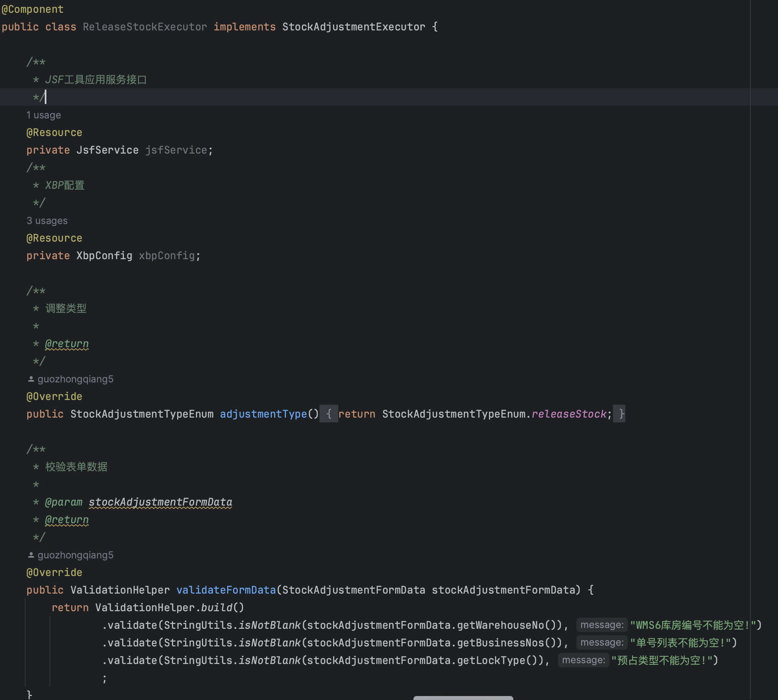The width and height of the screenshot is (778, 700).
Task: Click 'message:' hint before 预占类型 string
Action: (583, 660)
